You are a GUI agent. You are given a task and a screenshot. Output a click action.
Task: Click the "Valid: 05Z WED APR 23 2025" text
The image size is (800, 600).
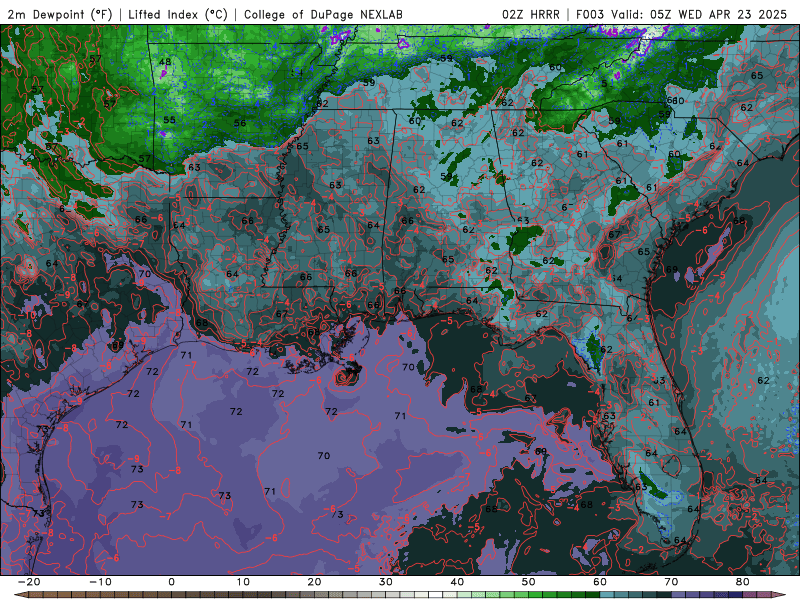coord(699,14)
